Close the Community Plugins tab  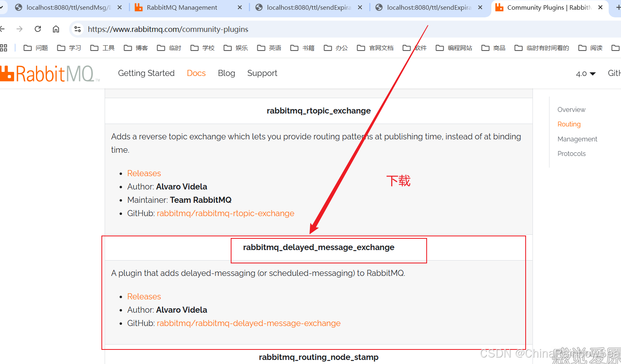(x=600, y=7)
